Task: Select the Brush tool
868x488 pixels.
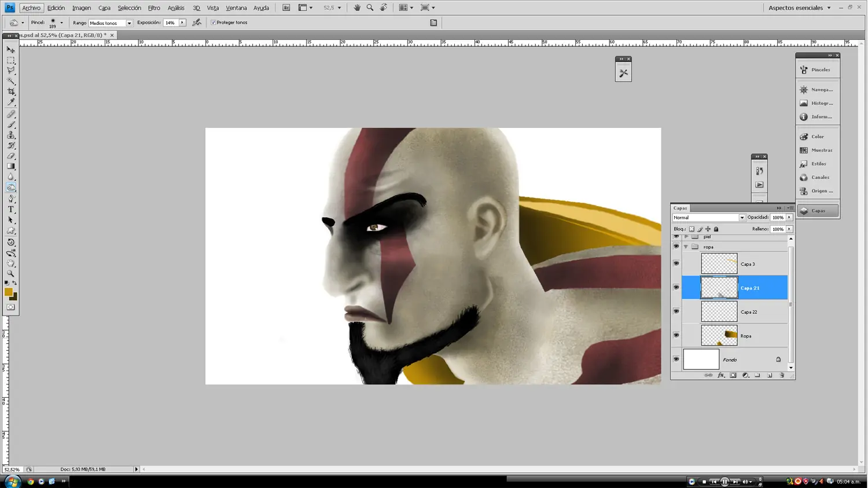Action: click(11, 124)
